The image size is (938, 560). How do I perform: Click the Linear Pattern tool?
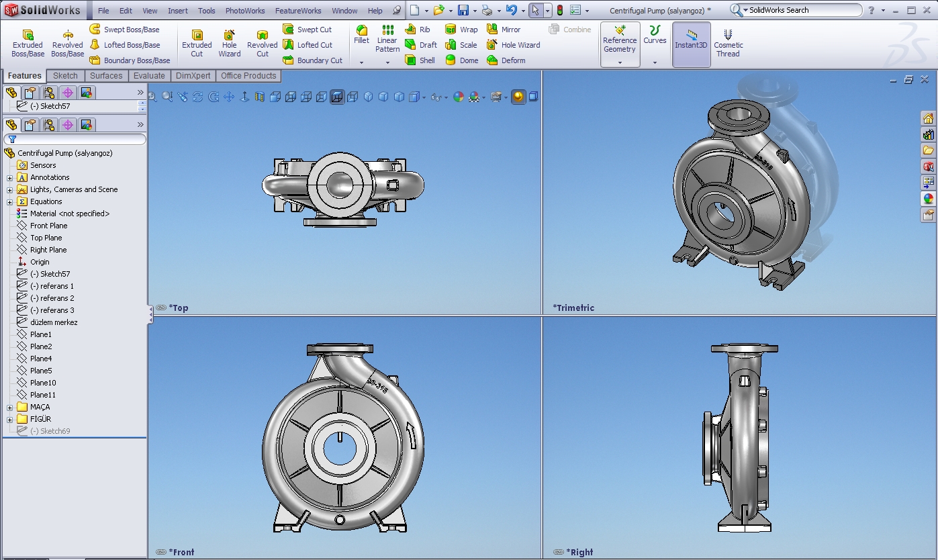point(387,38)
